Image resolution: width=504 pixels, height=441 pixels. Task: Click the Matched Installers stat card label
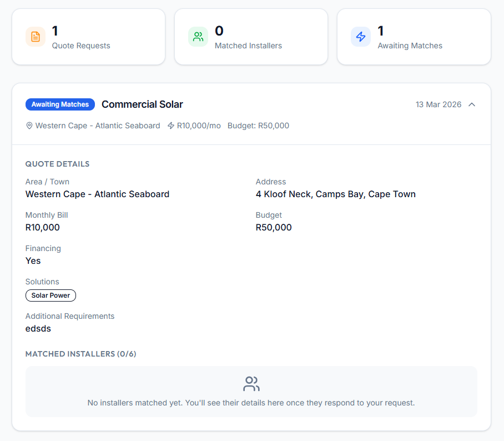(249, 46)
